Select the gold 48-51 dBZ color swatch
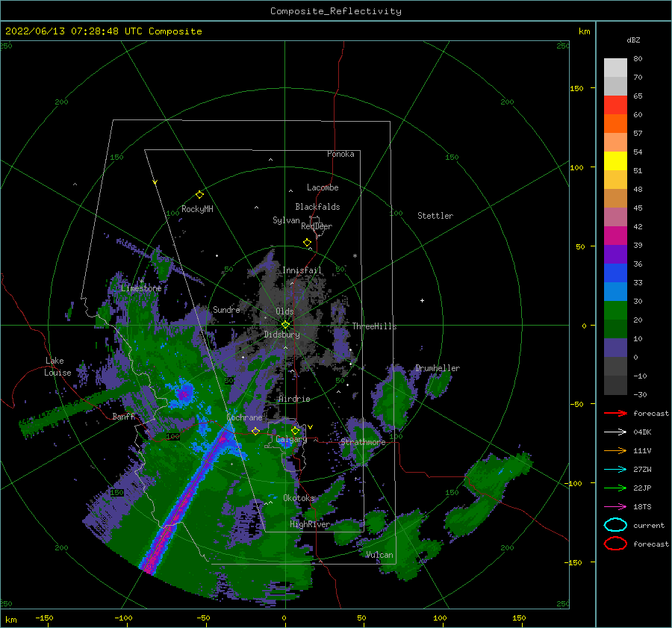 pos(615,180)
